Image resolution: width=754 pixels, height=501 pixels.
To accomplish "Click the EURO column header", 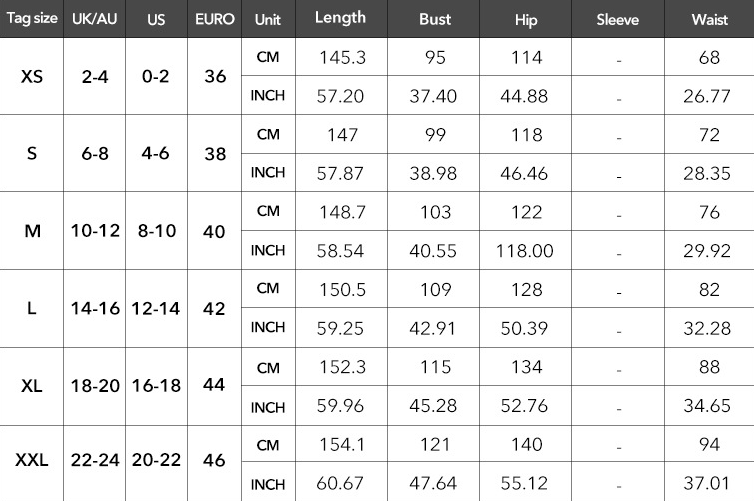I will (214, 19).
